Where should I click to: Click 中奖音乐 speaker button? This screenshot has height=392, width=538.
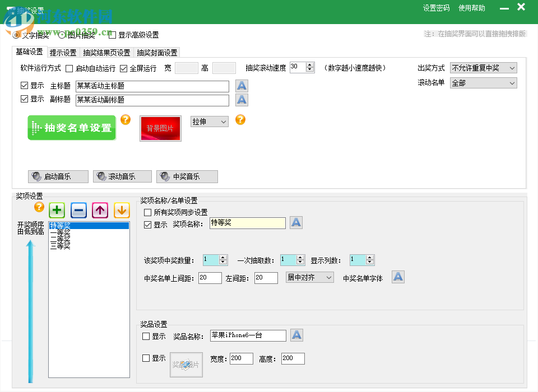(187, 176)
